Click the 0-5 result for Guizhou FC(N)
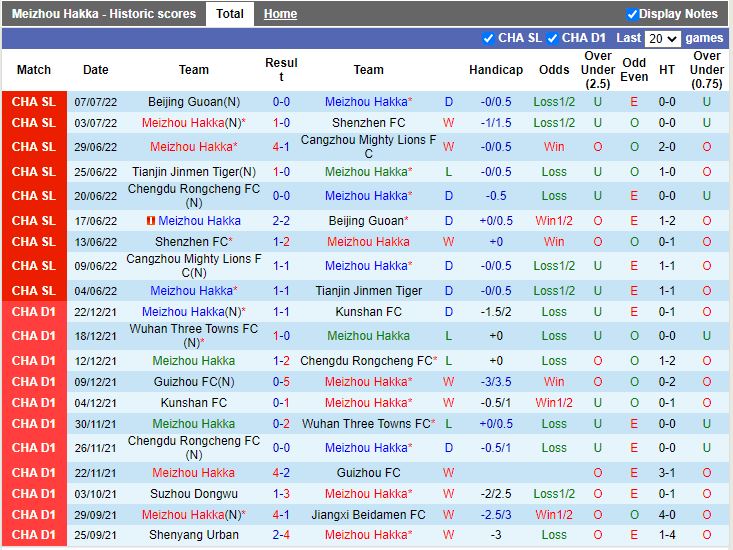The height and width of the screenshot is (550, 733). tap(281, 382)
